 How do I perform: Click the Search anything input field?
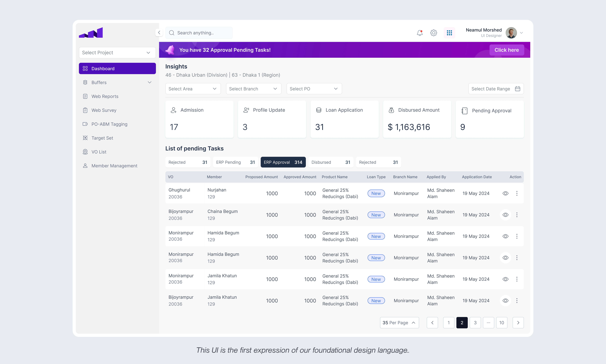(x=199, y=33)
